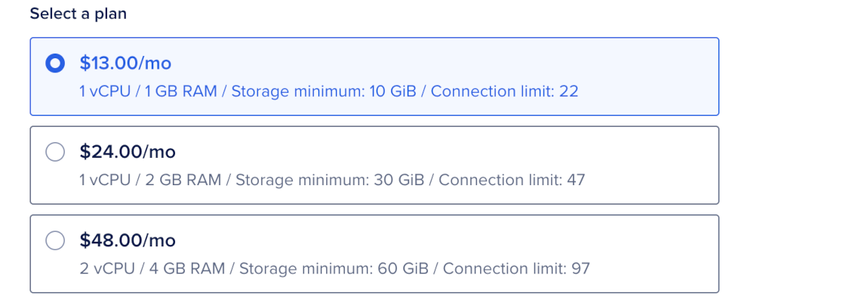Image resolution: width=868 pixels, height=300 pixels.
Task: Choose the 2 GB RAM plan card
Action: pos(374,165)
